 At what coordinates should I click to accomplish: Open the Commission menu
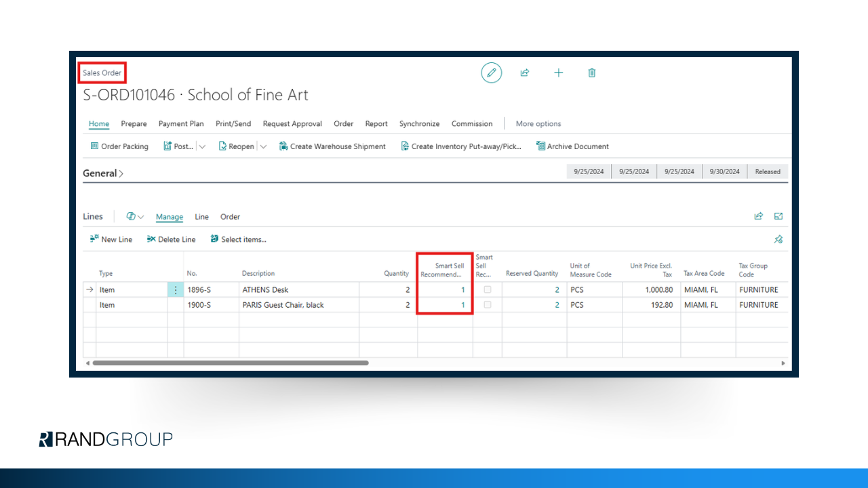pos(472,124)
